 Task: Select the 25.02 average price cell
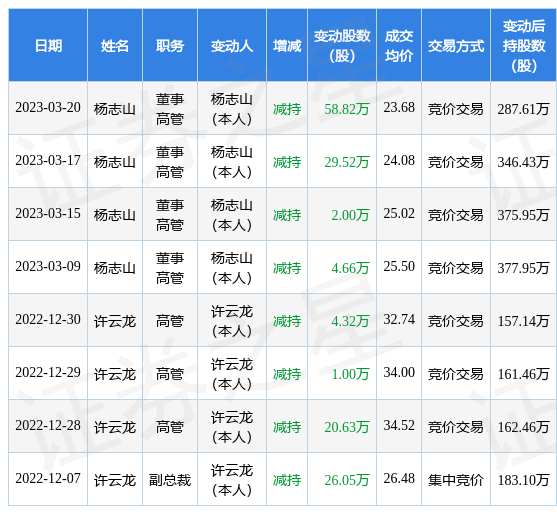point(399,213)
